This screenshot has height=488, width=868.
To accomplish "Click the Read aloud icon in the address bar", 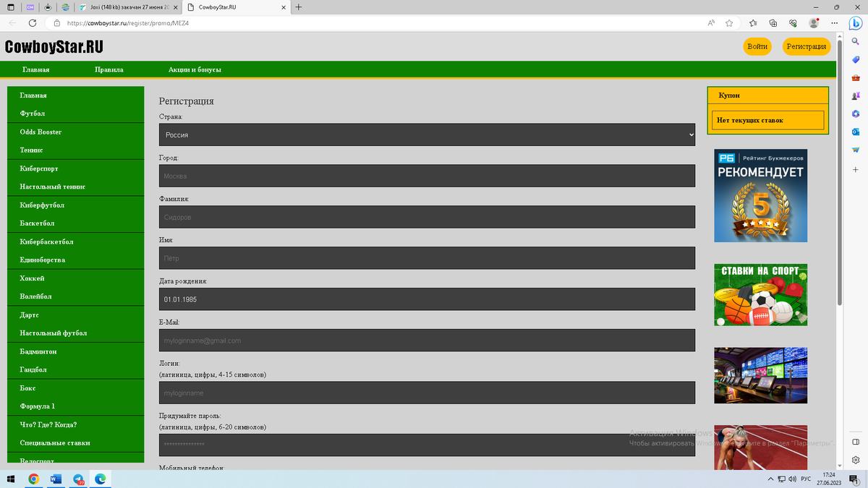I will (711, 23).
